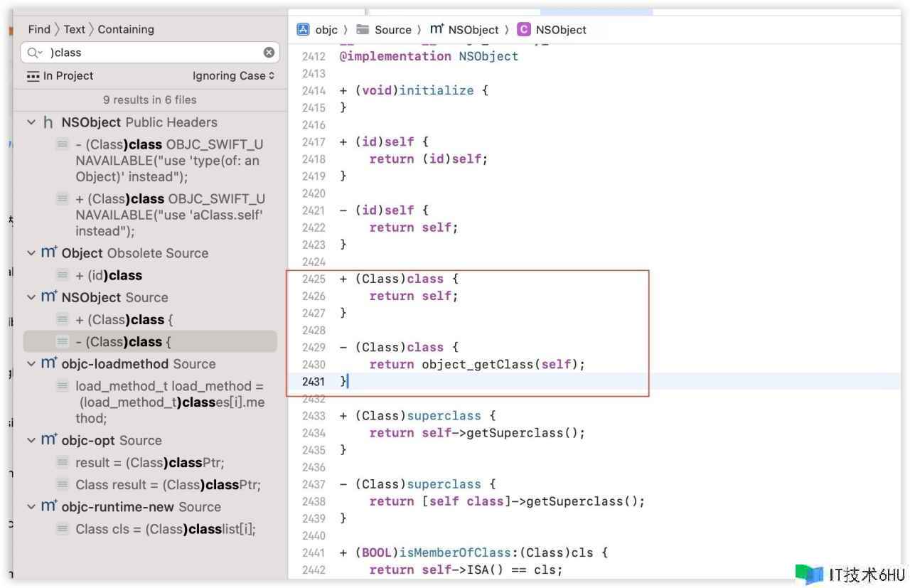This screenshot has height=588, width=910.
Task: Click the Containing search filter option
Action: pyautogui.click(x=126, y=29)
